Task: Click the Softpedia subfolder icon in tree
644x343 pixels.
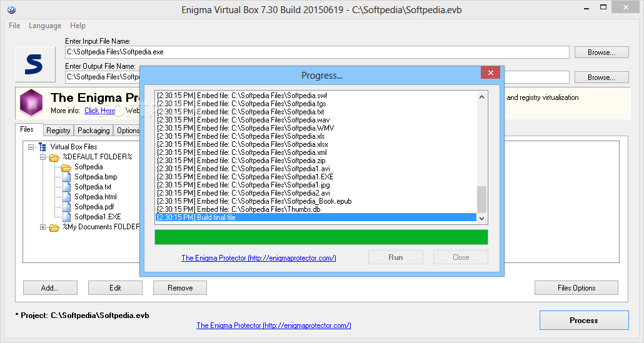Action: (x=66, y=167)
